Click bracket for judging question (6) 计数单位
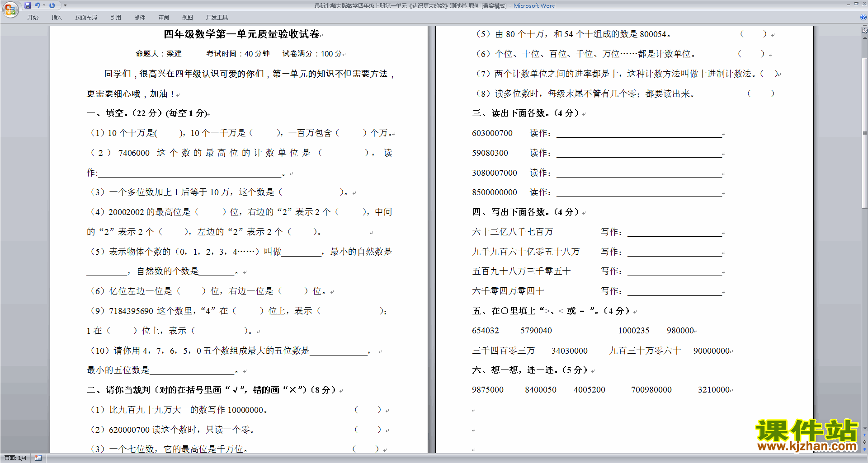 coord(751,54)
